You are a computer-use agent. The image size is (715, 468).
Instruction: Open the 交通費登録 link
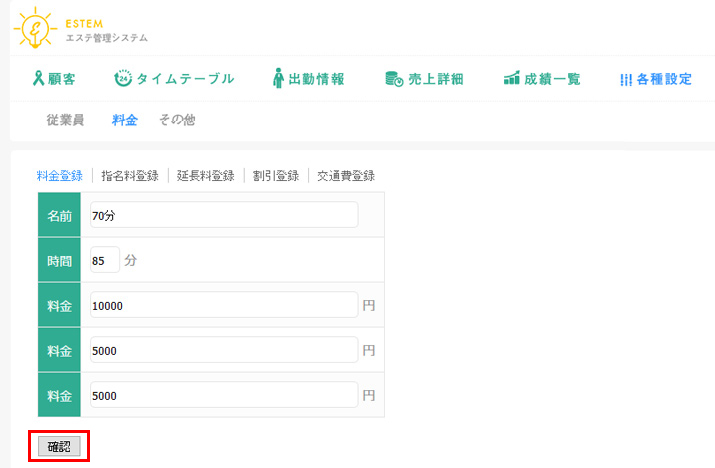pos(346,175)
